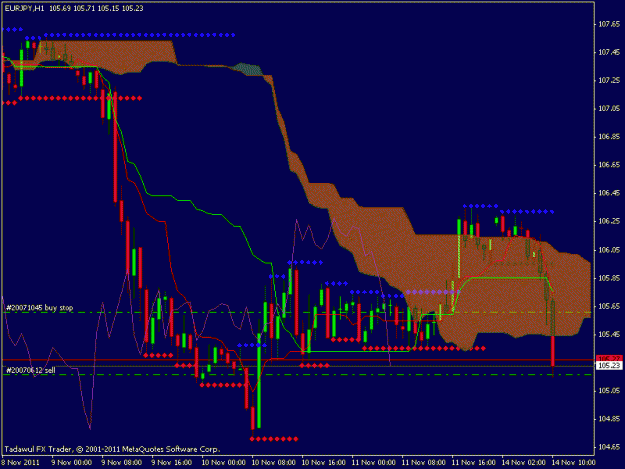Click the current price 105.23 box
The image size is (625, 469).
tap(609, 365)
